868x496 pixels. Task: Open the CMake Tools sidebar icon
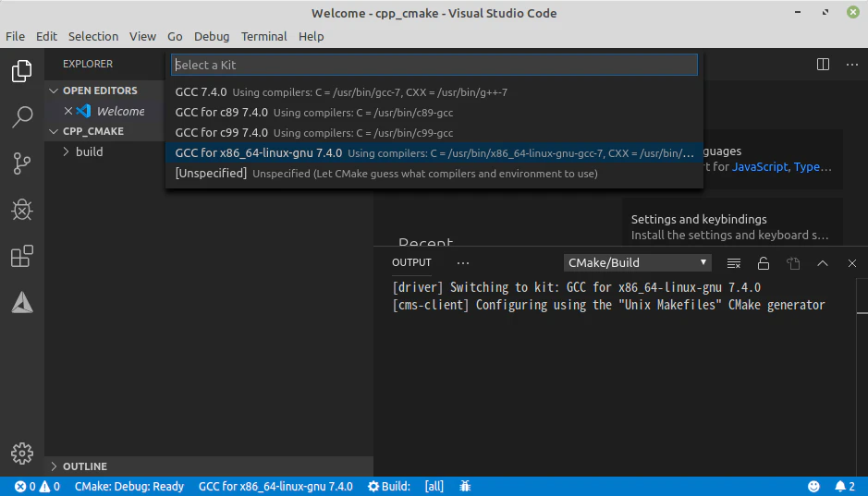(x=22, y=302)
